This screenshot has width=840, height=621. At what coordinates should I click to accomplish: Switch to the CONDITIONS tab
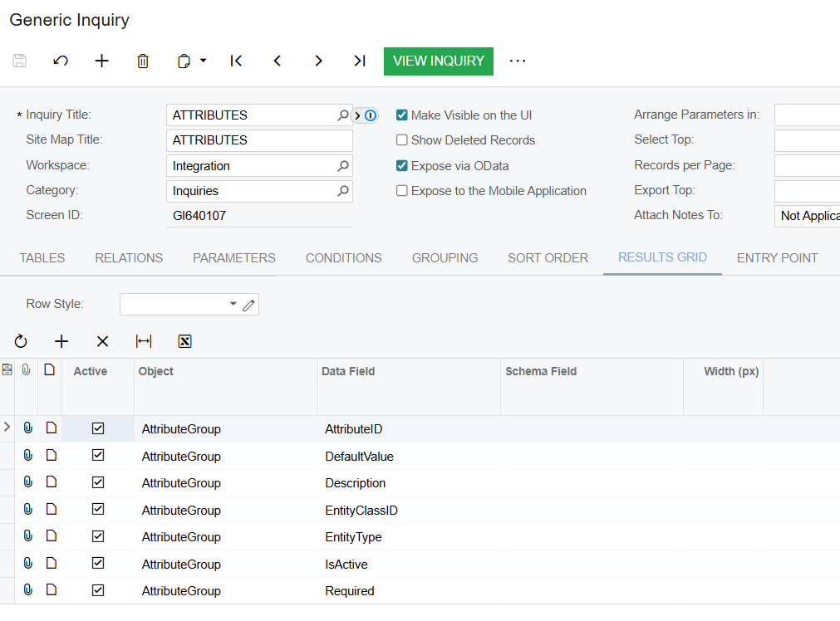pyautogui.click(x=343, y=258)
